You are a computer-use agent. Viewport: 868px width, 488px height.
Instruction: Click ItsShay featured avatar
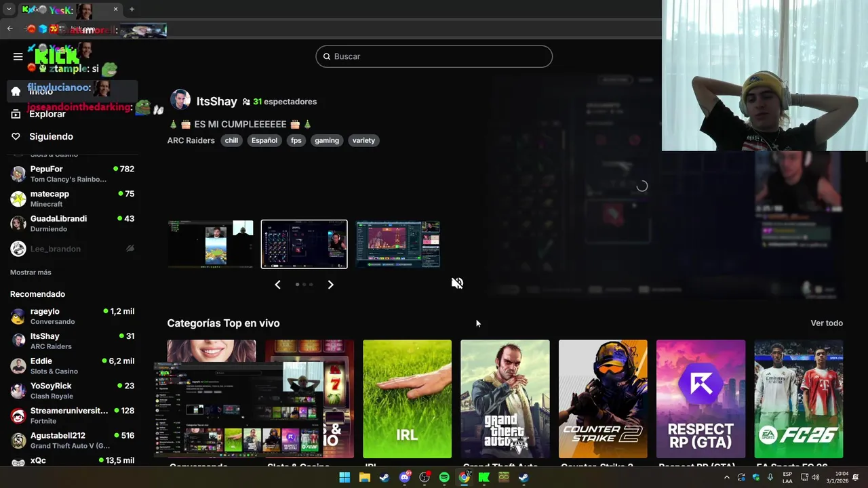pos(180,100)
